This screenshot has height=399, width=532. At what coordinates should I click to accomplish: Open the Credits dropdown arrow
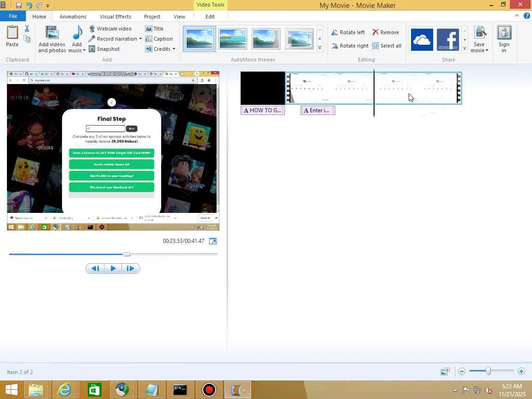pos(174,49)
